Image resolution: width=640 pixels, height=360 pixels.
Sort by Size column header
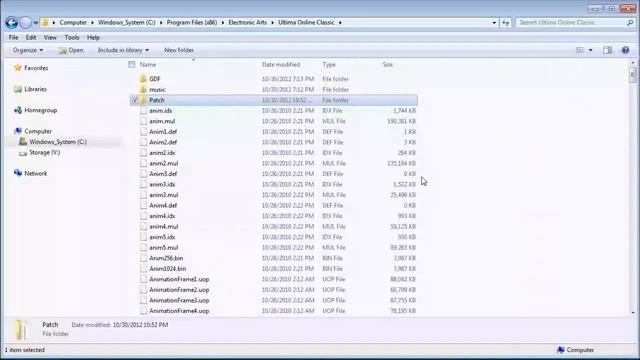point(388,64)
